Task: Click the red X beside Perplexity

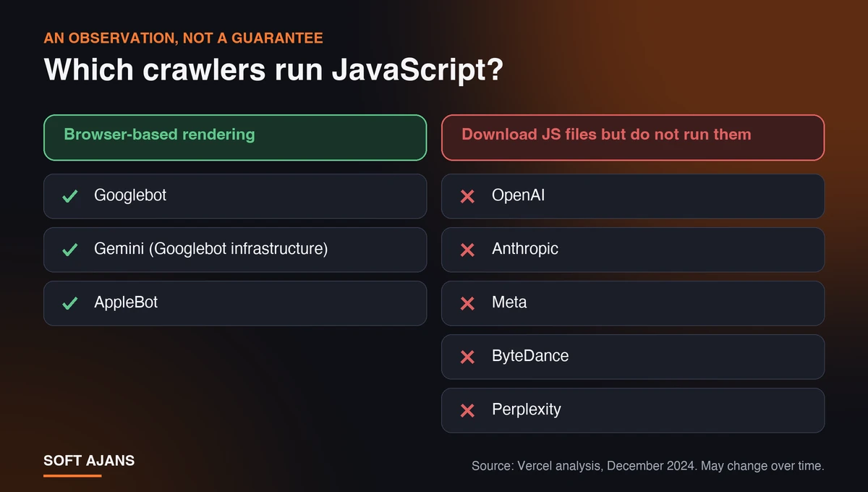Action: pyautogui.click(x=467, y=410)
